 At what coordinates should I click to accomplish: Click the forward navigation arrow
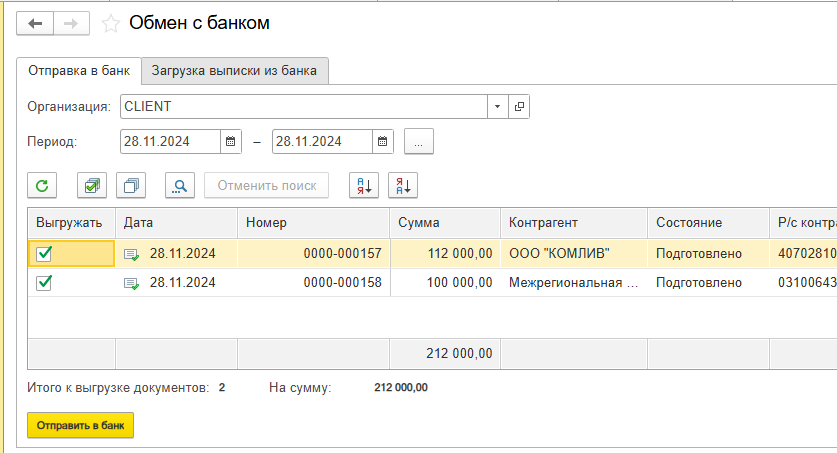tap(71, 23)
